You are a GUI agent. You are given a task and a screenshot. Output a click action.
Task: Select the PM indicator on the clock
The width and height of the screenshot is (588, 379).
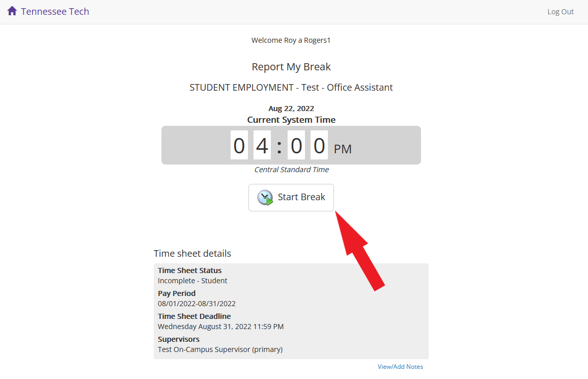click(343, 149)
